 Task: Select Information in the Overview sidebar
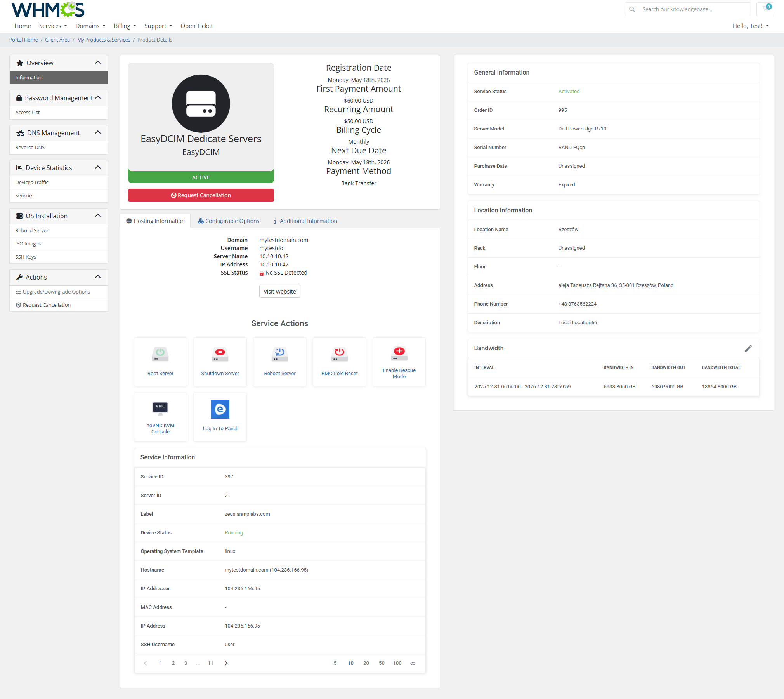click(59, 78)
